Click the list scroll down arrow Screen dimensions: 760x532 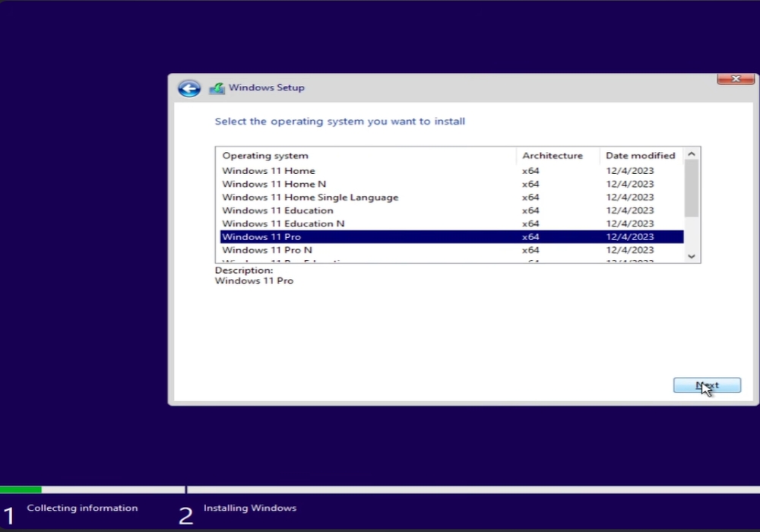pyautogui.click(x=692, y=256)
